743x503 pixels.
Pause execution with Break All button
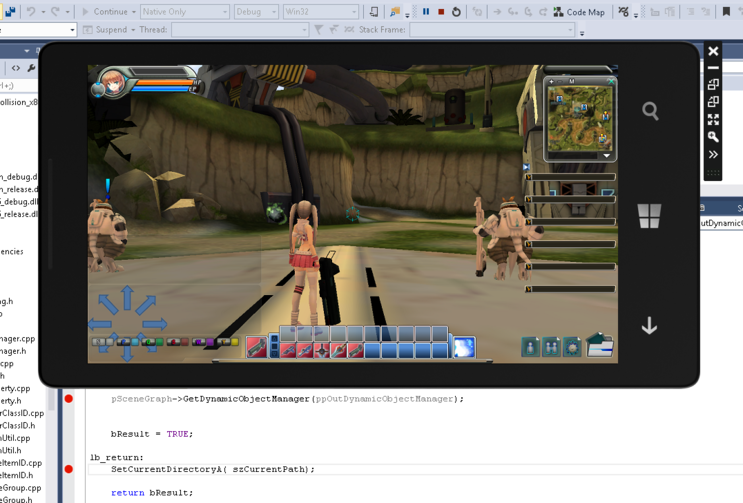pyautogui.click(x=426, y=12)
